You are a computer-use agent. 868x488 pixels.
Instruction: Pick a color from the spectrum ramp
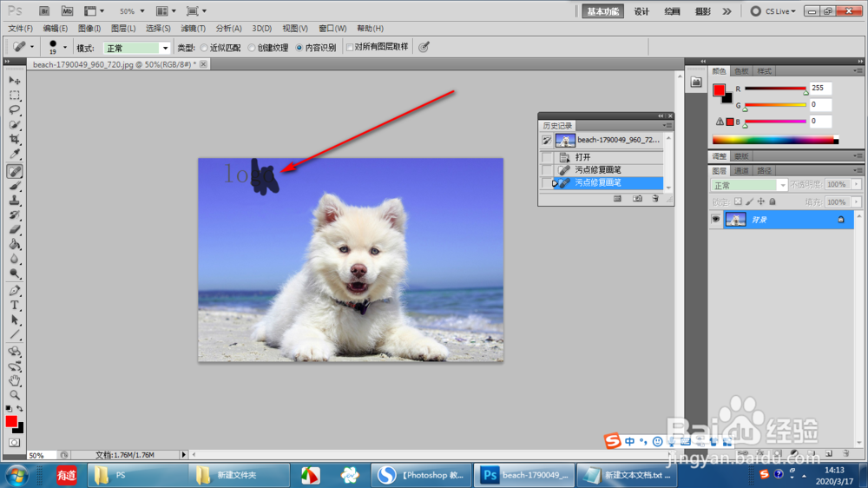775,140
